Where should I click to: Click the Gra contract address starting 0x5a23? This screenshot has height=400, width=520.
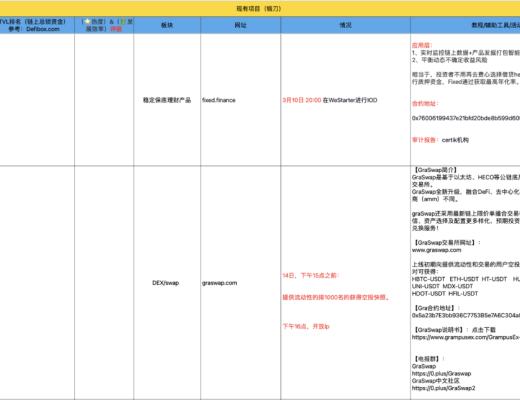click(466, 315)
